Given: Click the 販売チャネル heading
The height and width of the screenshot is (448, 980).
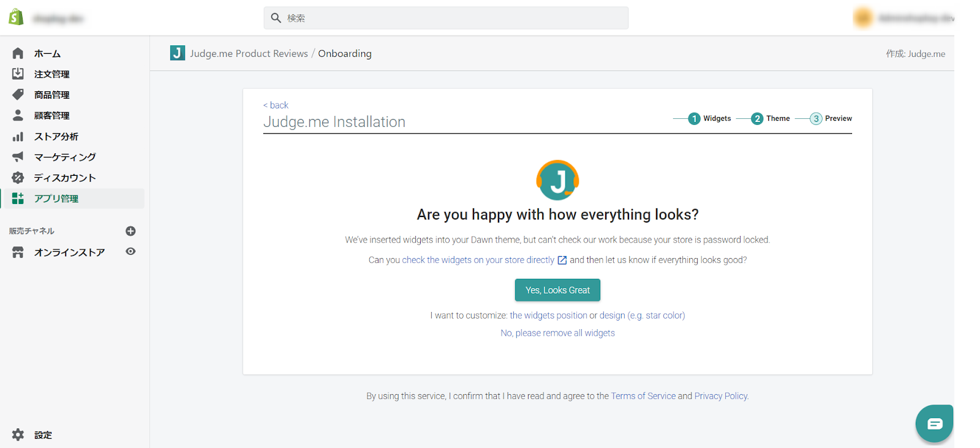Looking at the screenshot, I should coord(32,231).
